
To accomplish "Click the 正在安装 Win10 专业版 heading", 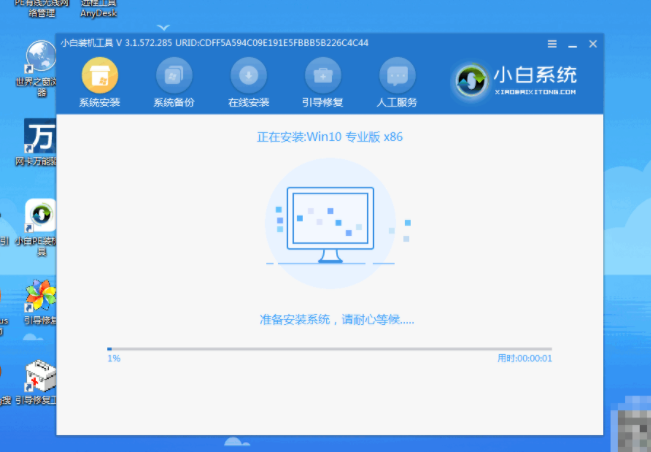I will [329, 135].
